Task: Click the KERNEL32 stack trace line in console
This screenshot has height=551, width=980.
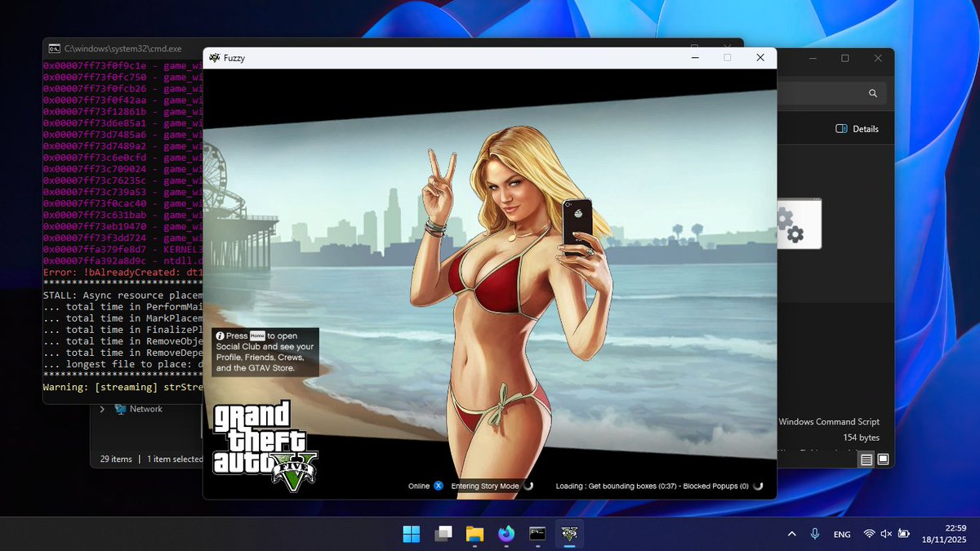Action: click(x=122, y=249)
